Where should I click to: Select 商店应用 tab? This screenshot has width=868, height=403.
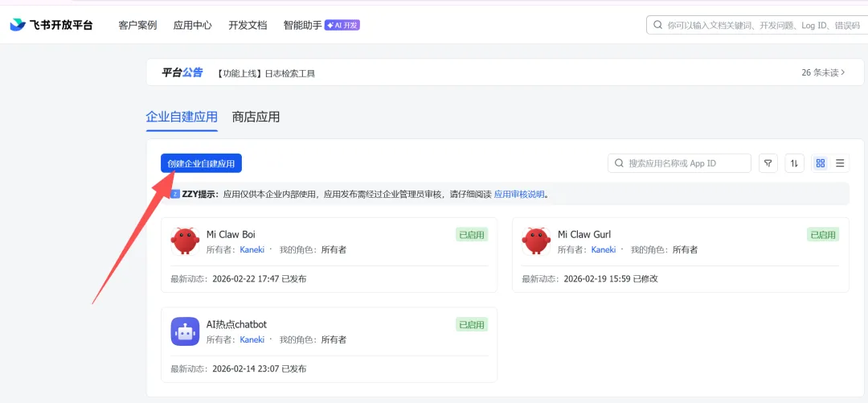pos(256,117)
